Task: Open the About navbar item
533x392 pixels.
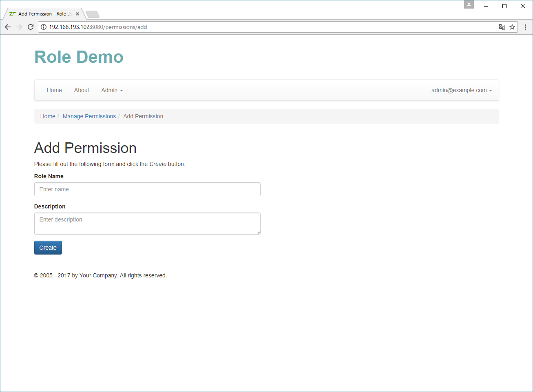Action: (82, 90)
